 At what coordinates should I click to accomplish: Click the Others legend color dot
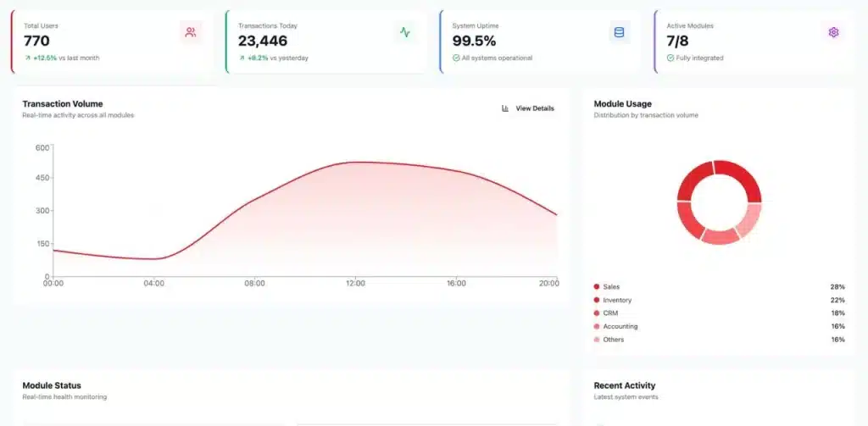pos(596,340)
